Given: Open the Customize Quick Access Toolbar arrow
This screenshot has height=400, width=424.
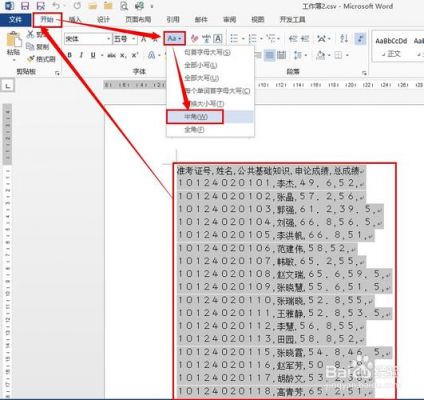Looking at the screenshot, I should click(152, 6).
